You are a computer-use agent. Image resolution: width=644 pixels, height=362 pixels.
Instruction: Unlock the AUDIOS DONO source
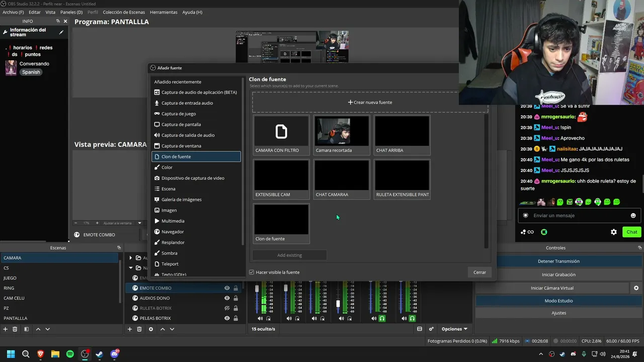point(235,298)
